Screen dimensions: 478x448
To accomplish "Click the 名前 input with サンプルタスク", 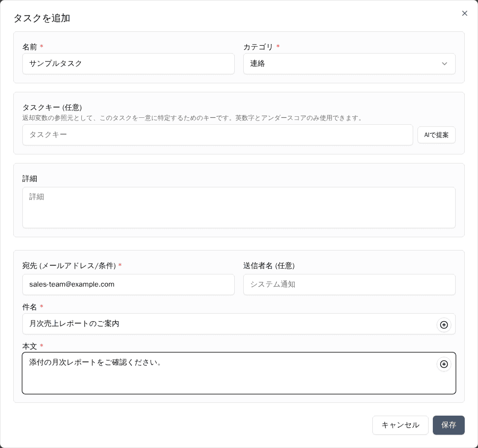I will click(129, 64).
